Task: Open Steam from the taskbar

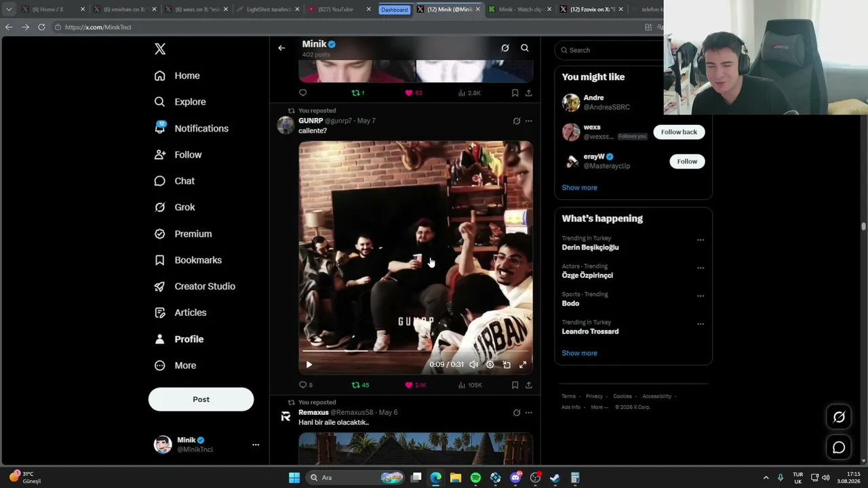Action: click(555, 478)
